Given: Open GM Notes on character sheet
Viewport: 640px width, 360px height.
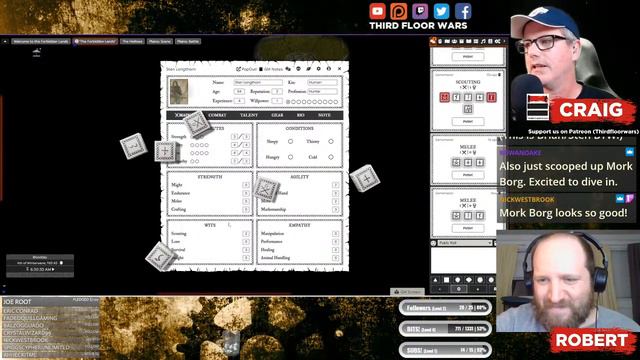Looking at the screenshot, I should click(271, 69).
